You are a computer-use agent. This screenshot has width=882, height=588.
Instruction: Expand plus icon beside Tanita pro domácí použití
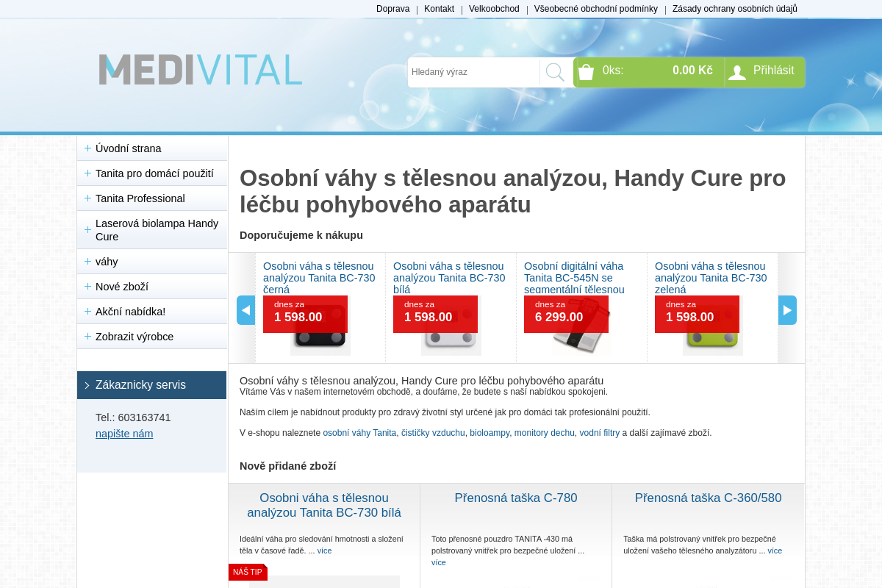point(87,173)
